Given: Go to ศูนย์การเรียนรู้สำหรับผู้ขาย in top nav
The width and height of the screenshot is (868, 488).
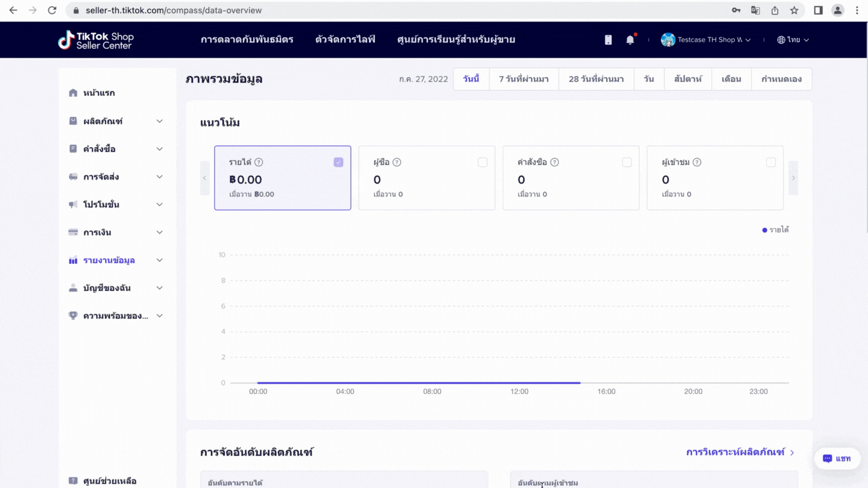Looking at the screenshot, I should point(456,40).
